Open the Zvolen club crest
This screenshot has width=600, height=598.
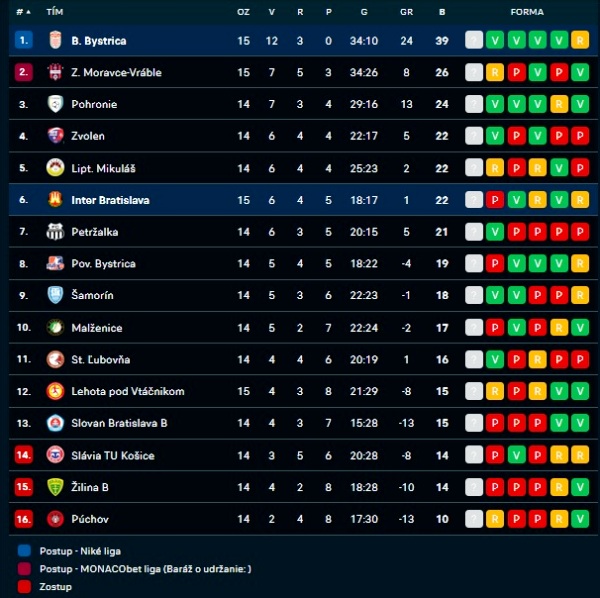click(55, 136)
